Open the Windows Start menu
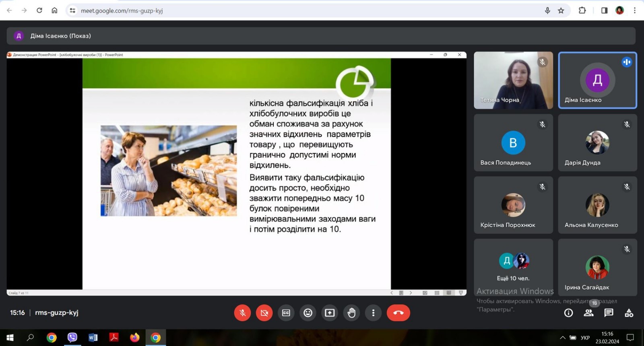This screenshot has width=644, height=346. tap(10, 338)
